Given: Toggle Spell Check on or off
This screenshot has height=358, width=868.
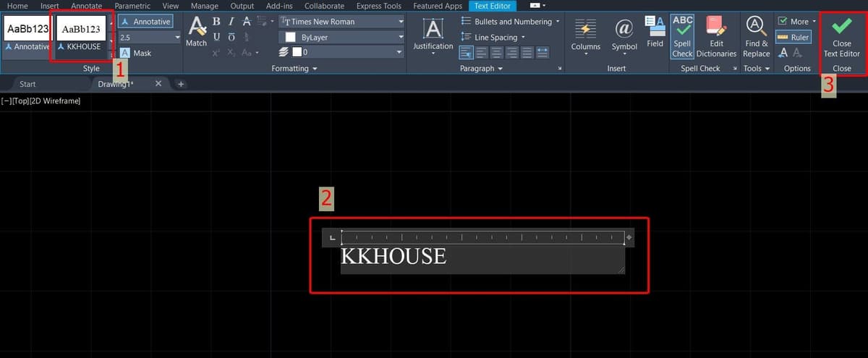Looking at the screenshot, I should [682, 36].
